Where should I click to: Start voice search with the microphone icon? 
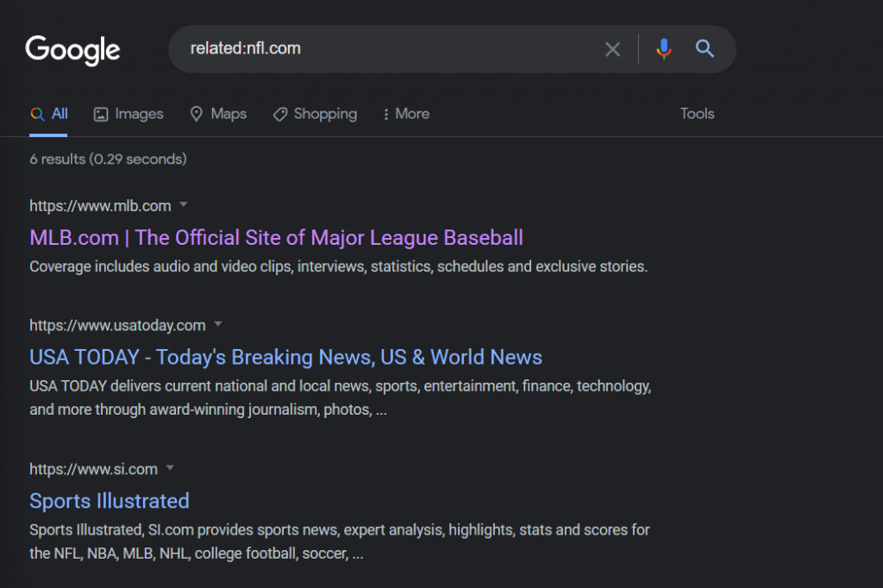[x=664, y=49]
